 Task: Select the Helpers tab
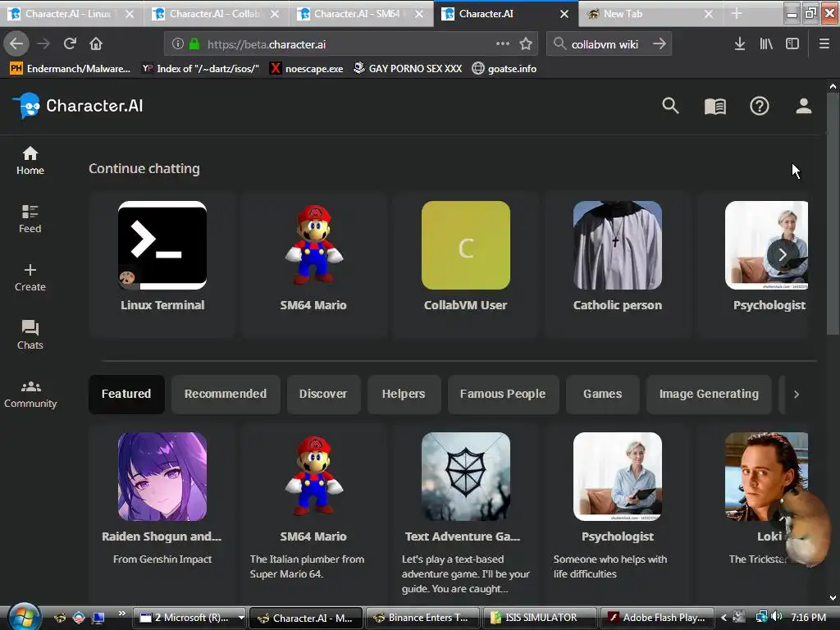pyautogui.click(x=404, y=395)
